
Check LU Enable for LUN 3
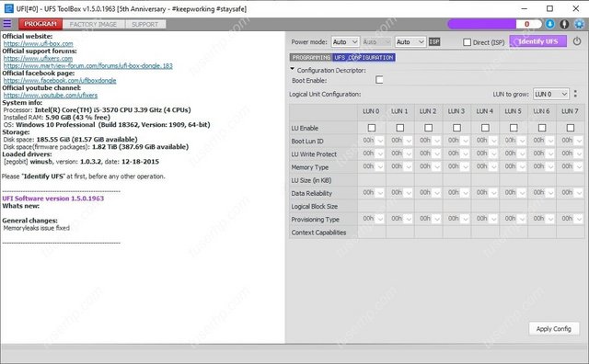[x=456, y=128]
